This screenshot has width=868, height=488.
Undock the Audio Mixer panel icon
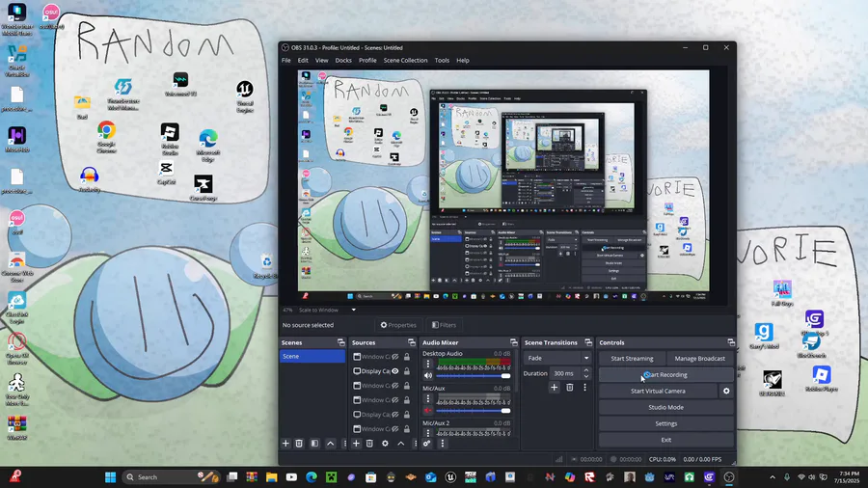514,342
